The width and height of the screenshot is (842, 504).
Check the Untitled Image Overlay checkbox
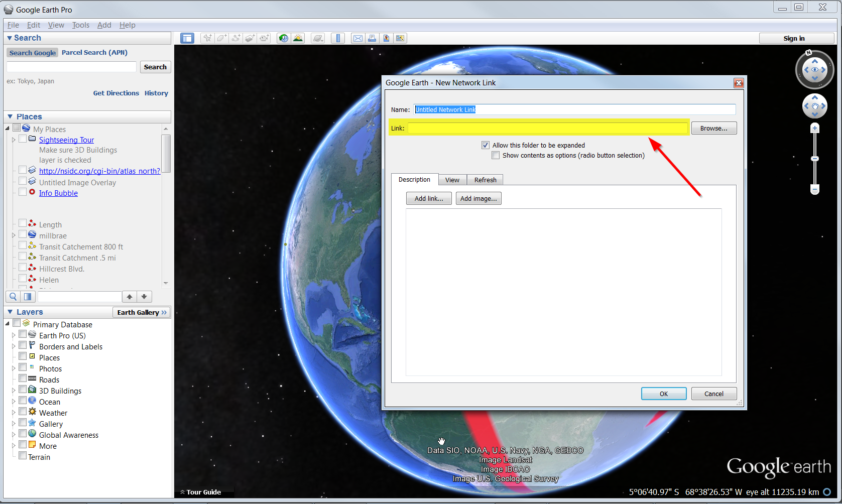pos(23,181)
